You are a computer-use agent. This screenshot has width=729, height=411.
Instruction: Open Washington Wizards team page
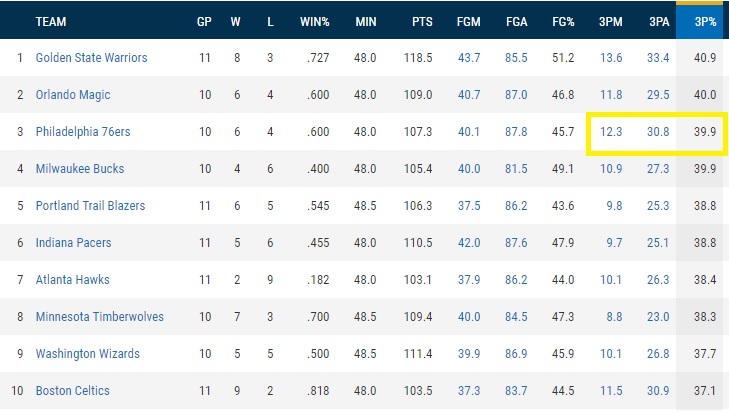[x=87, y=354]
